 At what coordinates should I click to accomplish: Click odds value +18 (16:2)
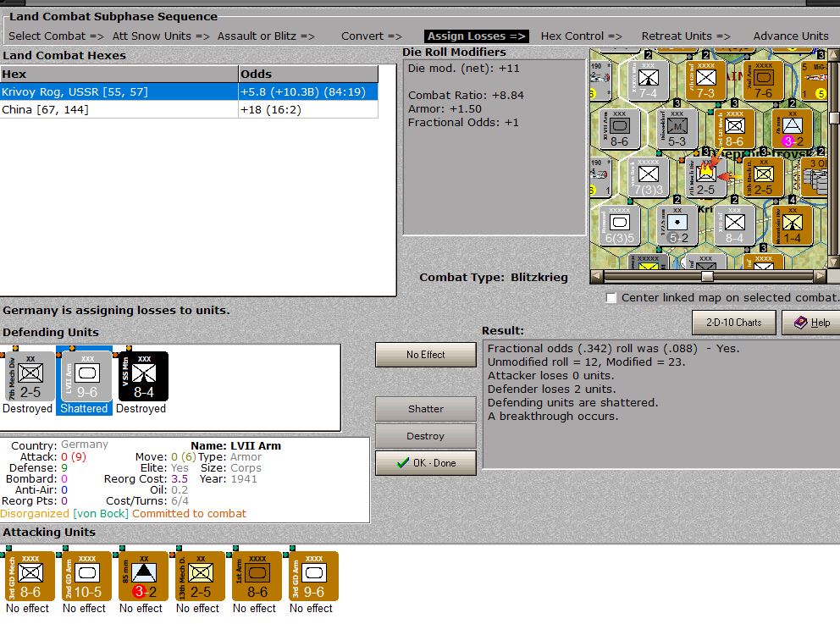click(270, 110)
